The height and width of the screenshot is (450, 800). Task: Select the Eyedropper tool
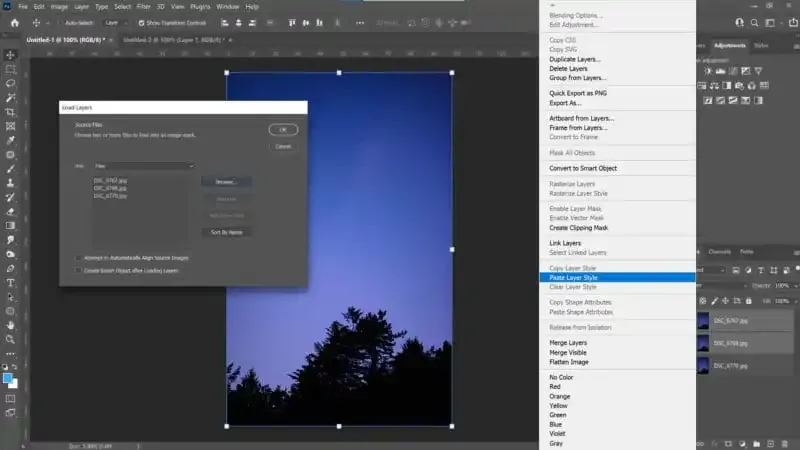(x=10, y=141)
